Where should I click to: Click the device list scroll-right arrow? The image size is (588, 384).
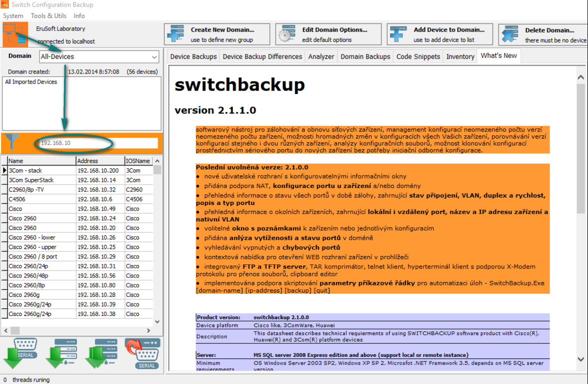click(x=148, y=331)
